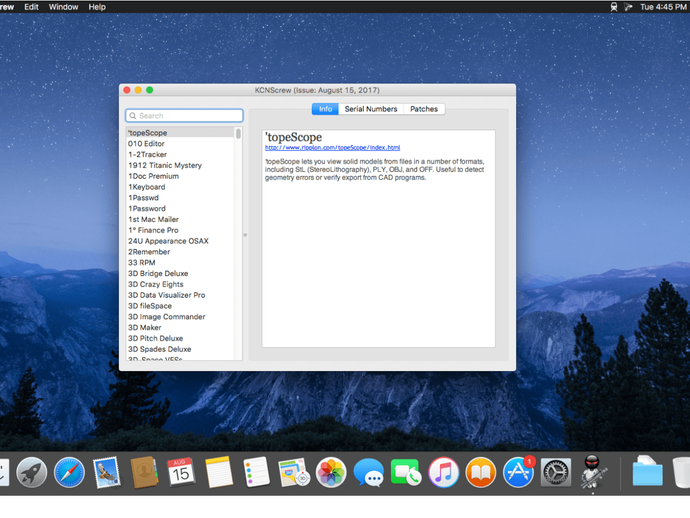Screen dimensions: 690x518
Task: Select 1Doc Premium entry
Action: [180, 176]
